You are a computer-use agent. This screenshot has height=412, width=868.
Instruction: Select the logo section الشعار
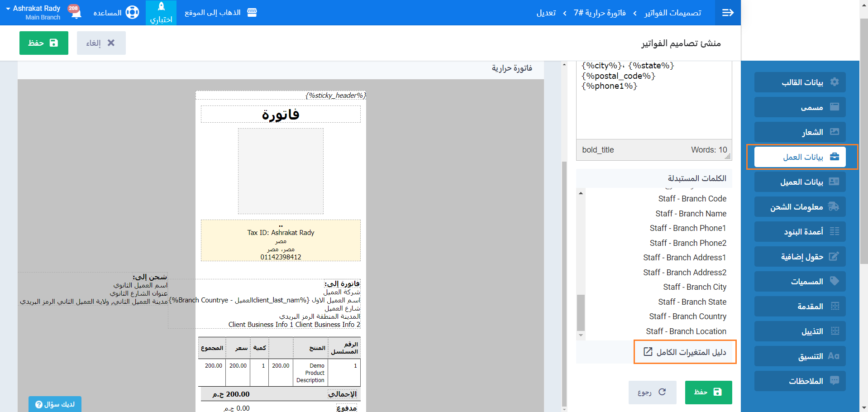800,132
